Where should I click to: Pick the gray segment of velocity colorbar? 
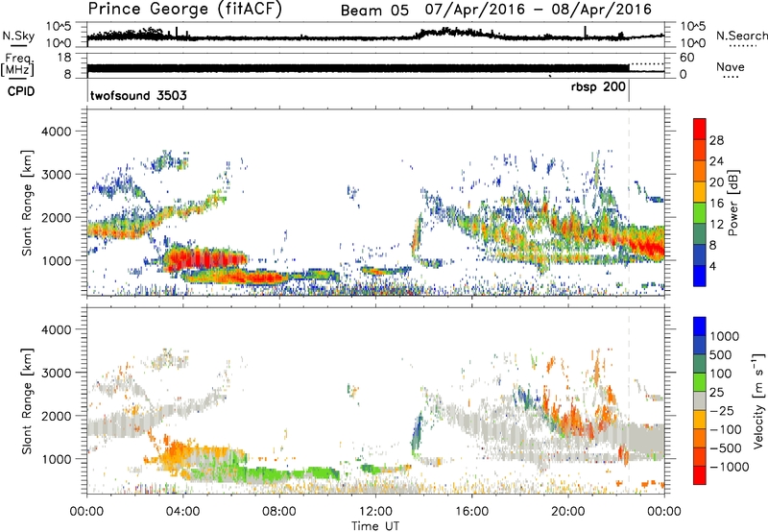(x=700, y=401)
